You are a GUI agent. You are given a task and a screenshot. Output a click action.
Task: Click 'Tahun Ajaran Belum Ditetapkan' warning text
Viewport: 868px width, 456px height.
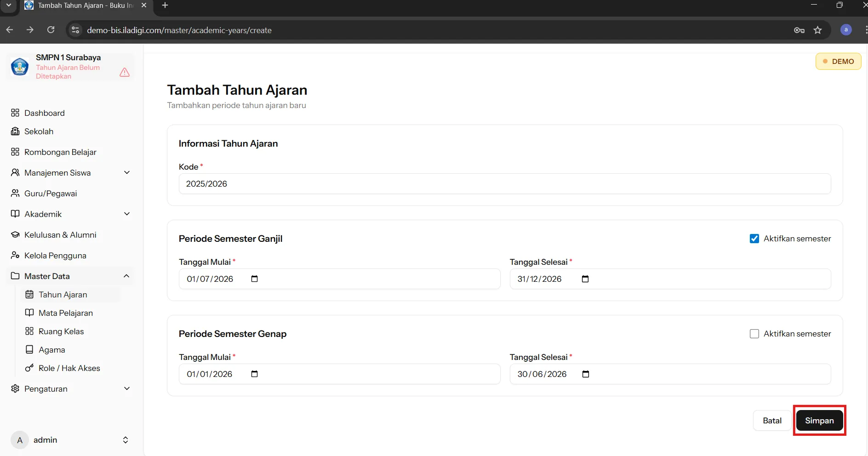click(x=68, y=72)
